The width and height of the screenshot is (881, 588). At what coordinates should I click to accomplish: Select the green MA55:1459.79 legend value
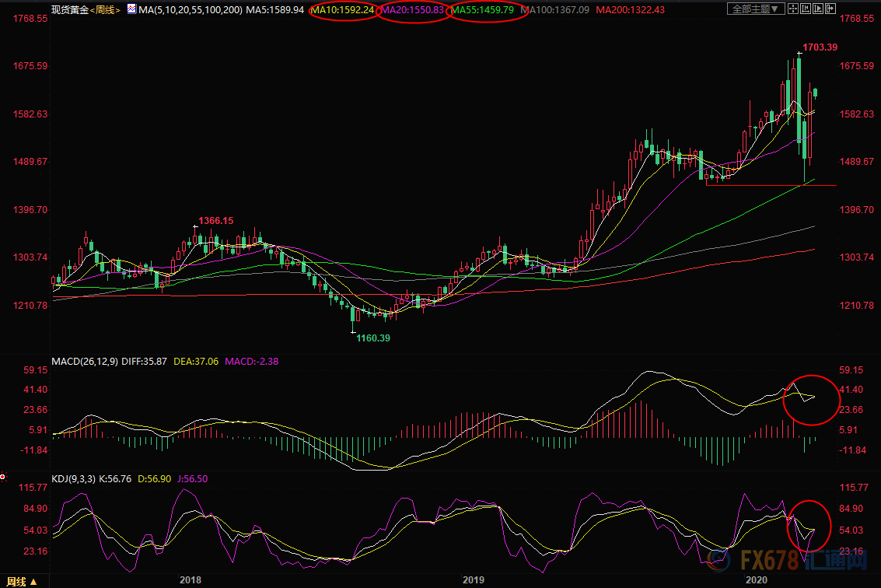click(x=483, y=10)
